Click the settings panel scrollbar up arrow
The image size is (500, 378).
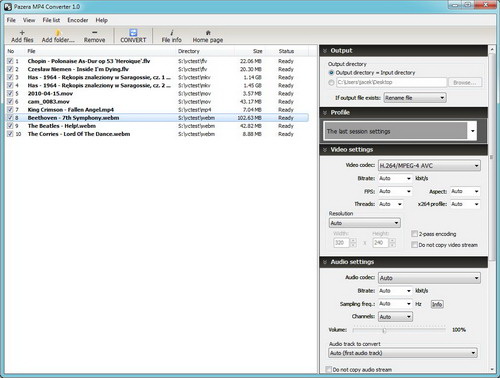tap(492, 50)
